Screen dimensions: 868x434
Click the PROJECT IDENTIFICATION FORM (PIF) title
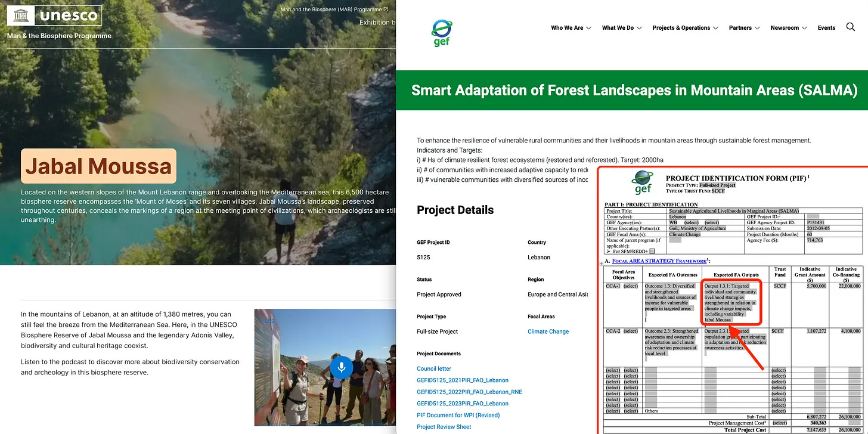737,178
